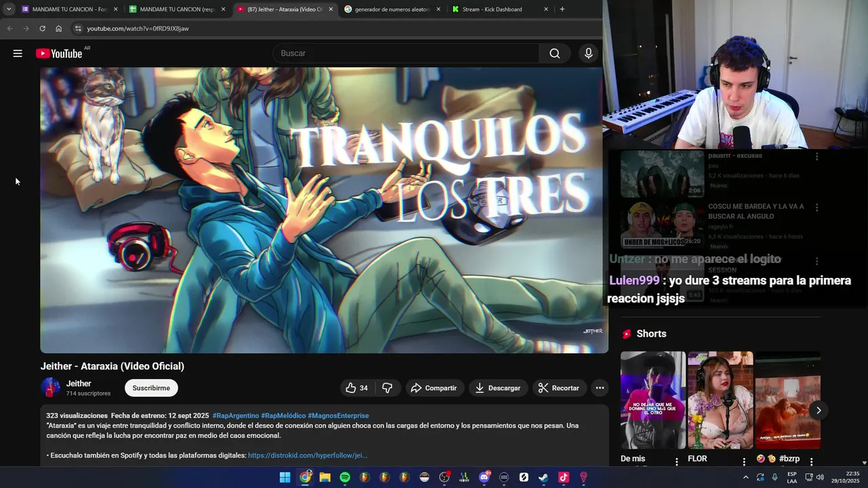
Task: Click Jeither channel avatar
Action: (x=50, y=388)
